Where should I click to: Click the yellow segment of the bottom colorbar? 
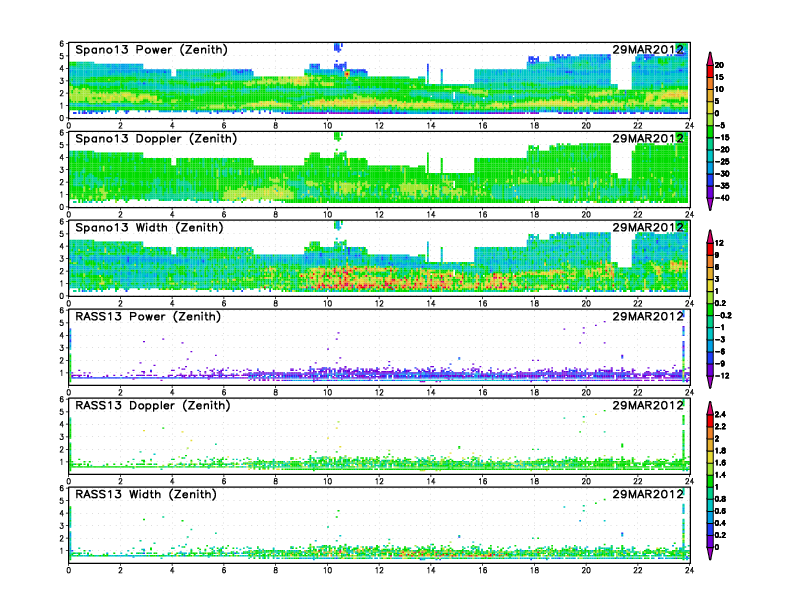tap(710, 456)
